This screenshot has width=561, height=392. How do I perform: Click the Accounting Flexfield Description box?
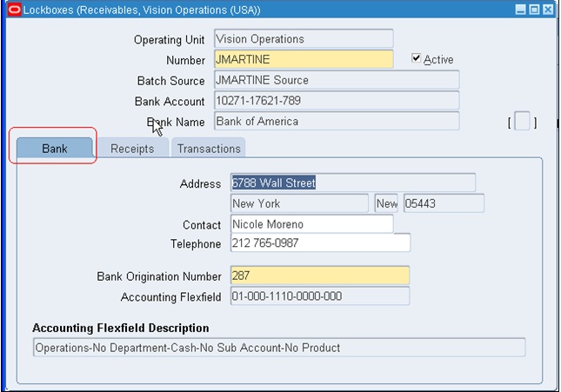pos(279,348)
